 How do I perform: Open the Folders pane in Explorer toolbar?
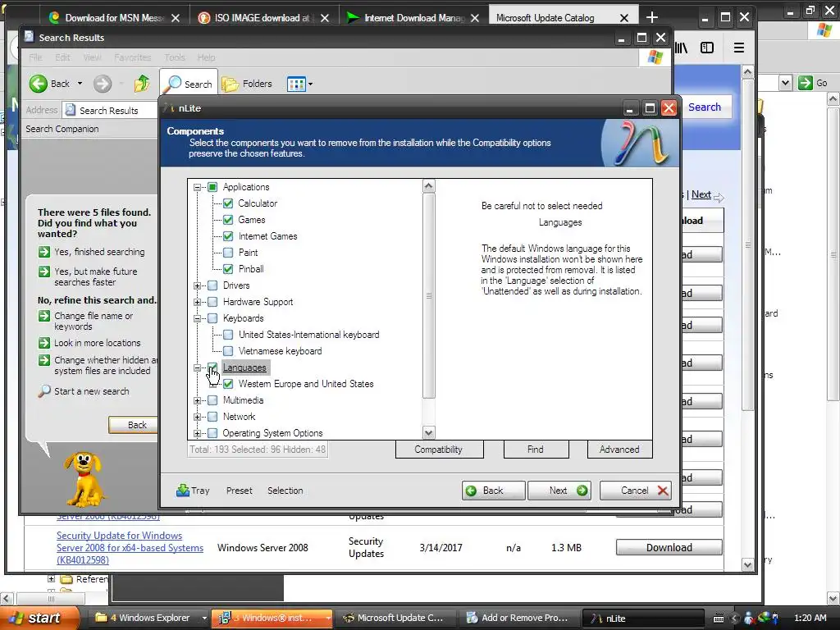(248, 84)
